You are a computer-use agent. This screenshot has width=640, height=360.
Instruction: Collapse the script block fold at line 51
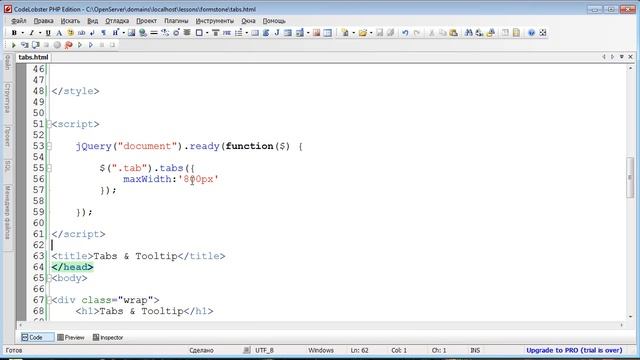coord(49,124)
